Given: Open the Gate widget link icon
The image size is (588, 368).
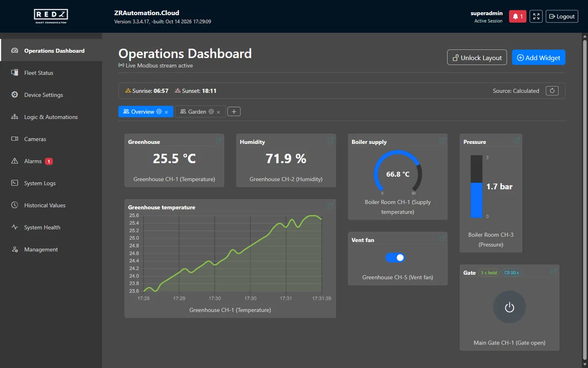Looking at the screenshot, I should (x=554, y=271).
